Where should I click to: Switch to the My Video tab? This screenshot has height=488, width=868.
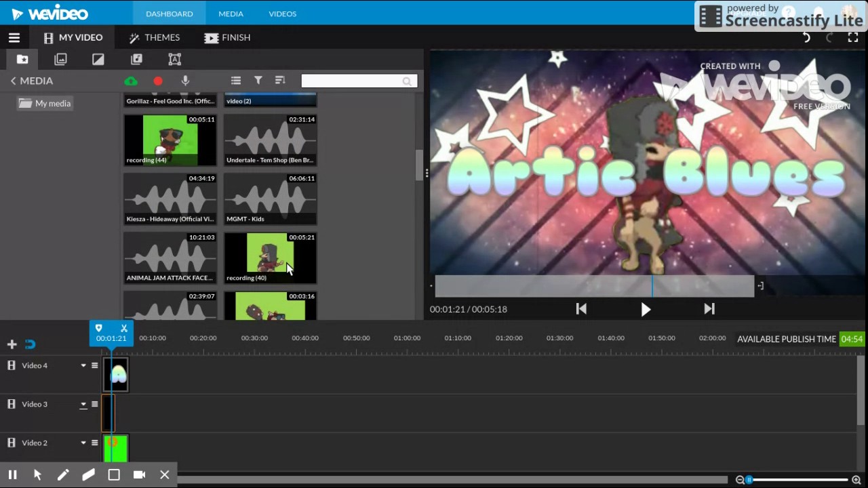click(73, 38)
